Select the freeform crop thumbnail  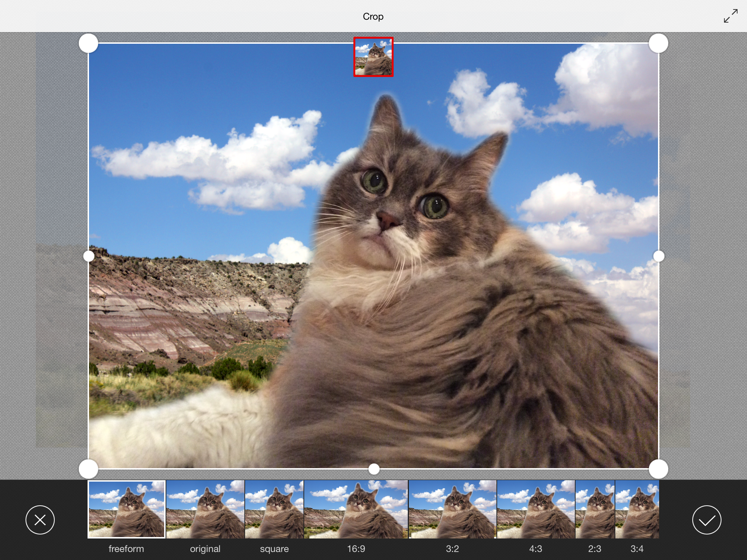point(127,509)
